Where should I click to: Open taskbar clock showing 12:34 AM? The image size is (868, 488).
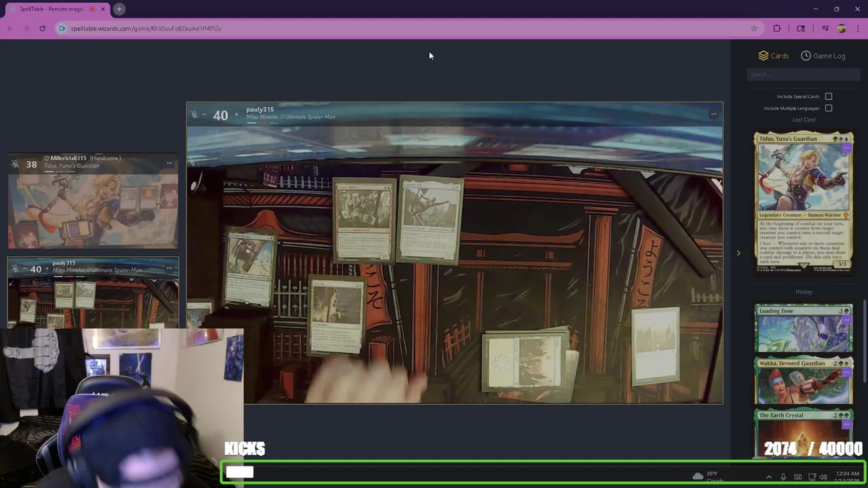(847, 476)
